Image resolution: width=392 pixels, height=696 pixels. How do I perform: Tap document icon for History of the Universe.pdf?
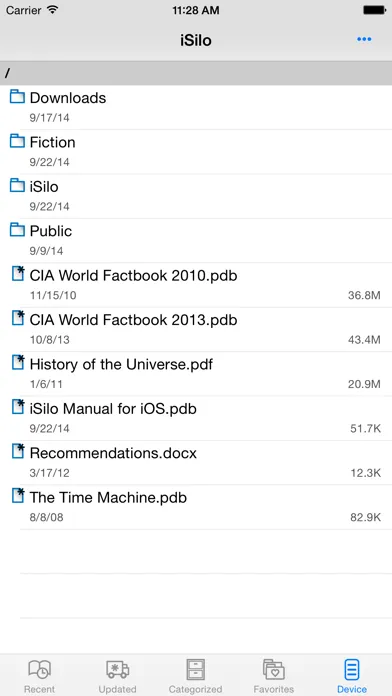(x=17, y=362)
